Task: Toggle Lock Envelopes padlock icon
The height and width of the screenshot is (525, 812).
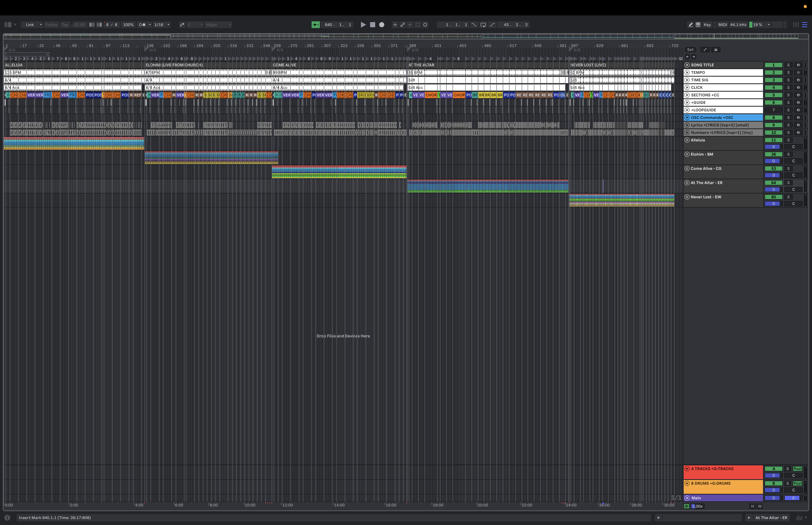Action: point(716,49)
